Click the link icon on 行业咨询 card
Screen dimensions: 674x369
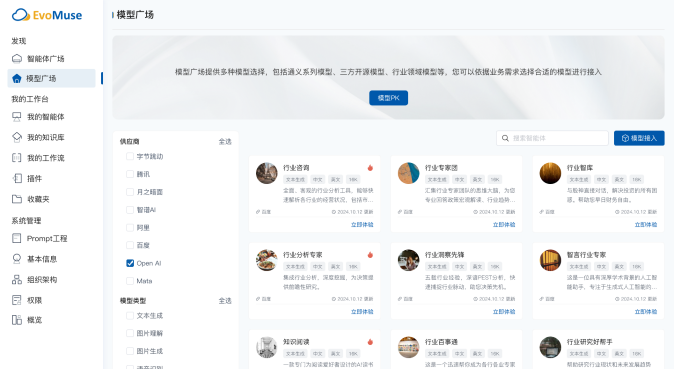pos(258,212)
